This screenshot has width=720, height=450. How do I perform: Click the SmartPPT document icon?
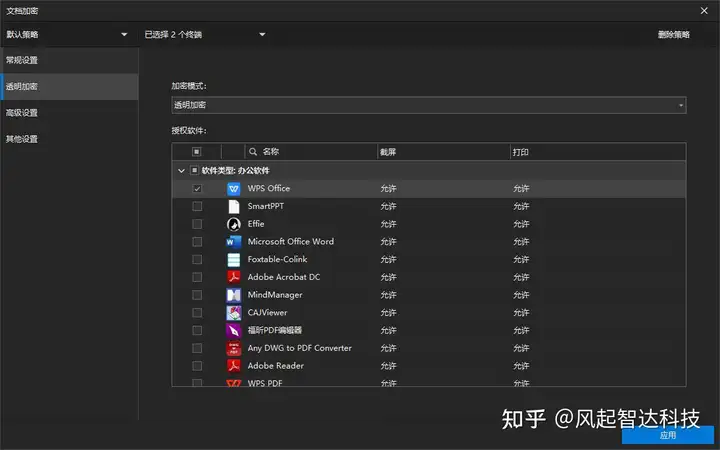234,206
